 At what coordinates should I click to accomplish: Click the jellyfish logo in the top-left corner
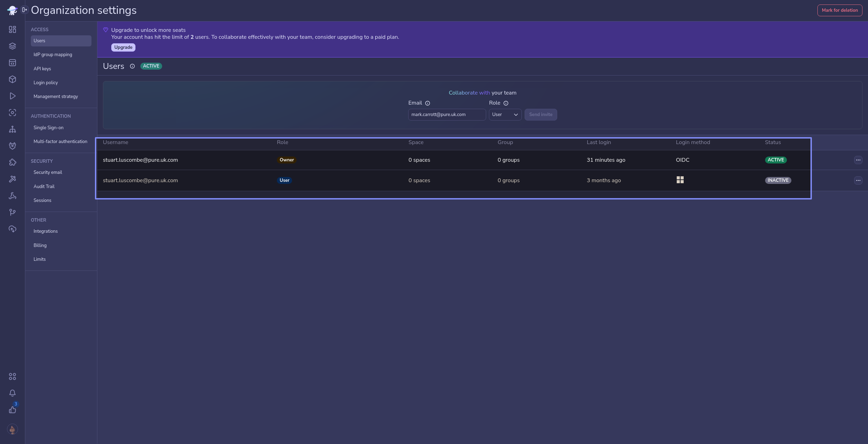[12, 10]
